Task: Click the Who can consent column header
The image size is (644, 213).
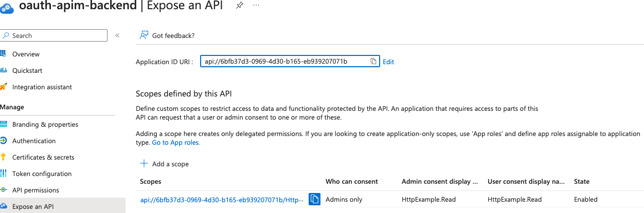Action: pos(352,181)
